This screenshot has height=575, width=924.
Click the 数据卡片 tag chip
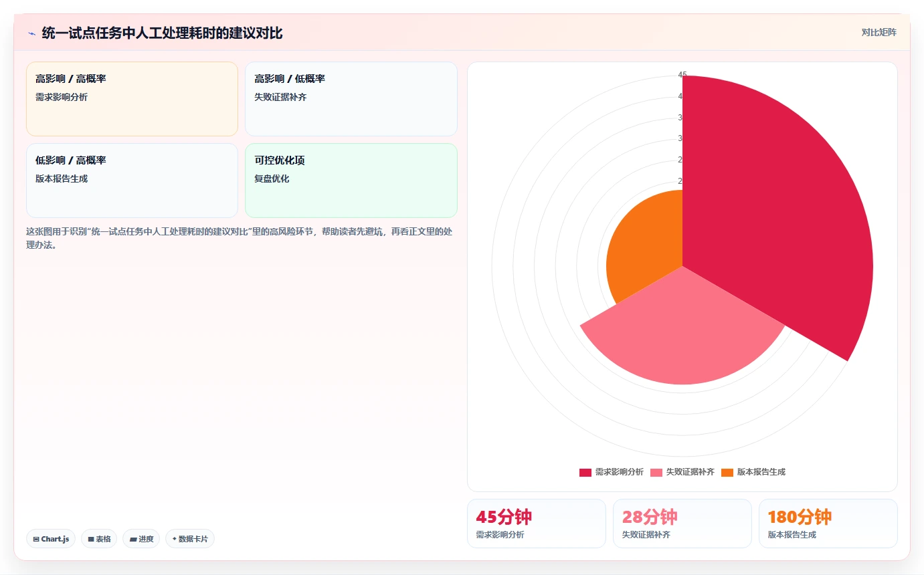tap(190, 539)
